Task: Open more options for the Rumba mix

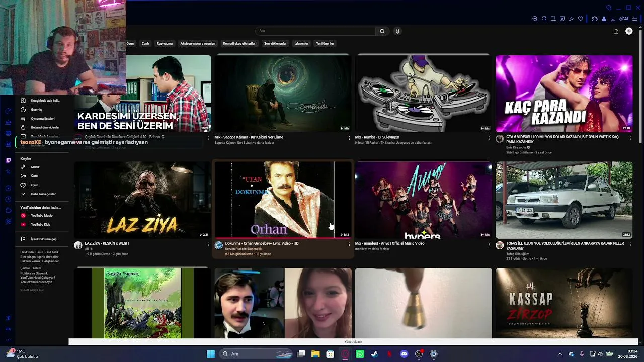Action: click(489, 138)
